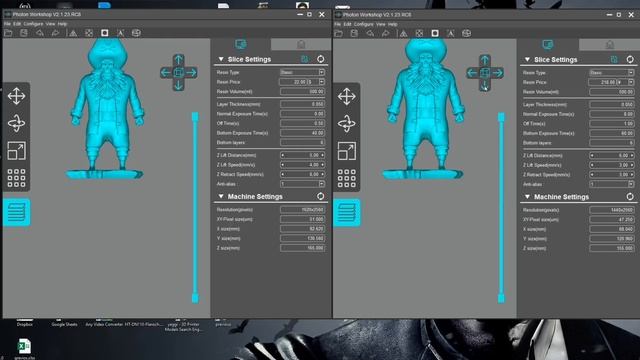Save slice profile icon in left window

coord(305,59)
